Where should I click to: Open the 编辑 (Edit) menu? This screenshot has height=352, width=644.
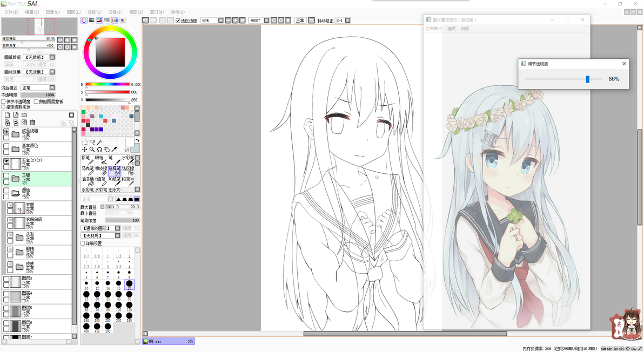click(32, 12)
